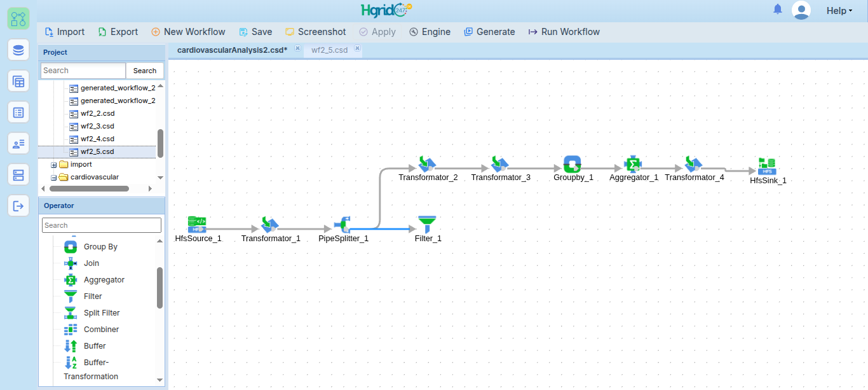Image resolution: width=868 pixels, height=390 pixels.
Task: Open the database sidebar icon
Action: pos(18,50)
